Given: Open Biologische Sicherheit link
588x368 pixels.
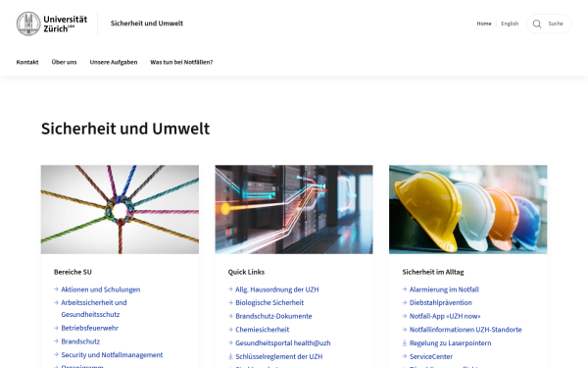Looking at the screenshot, I should click(x=269, y=302).
